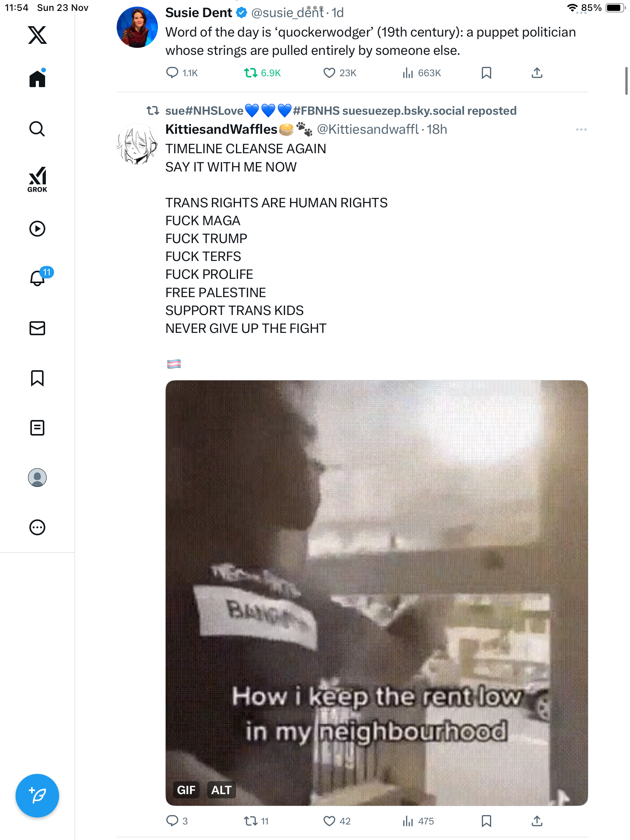Viewport: 630px width, 840px height.
Task: Compose a new post
Action: pos(37,796)
